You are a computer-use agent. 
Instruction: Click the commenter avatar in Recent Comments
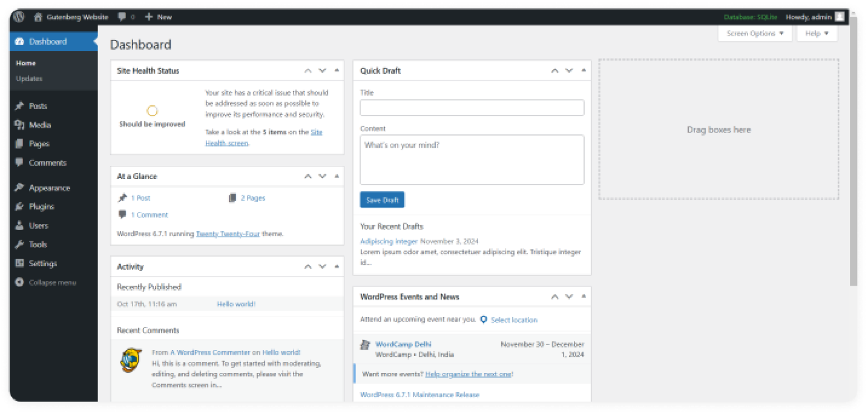pyautogui.click(x=131, y=360)
